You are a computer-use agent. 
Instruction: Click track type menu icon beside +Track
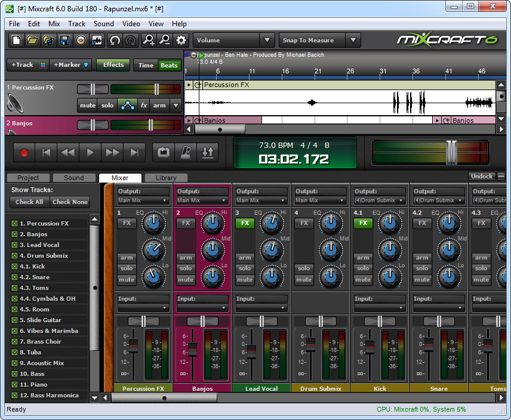43,65
